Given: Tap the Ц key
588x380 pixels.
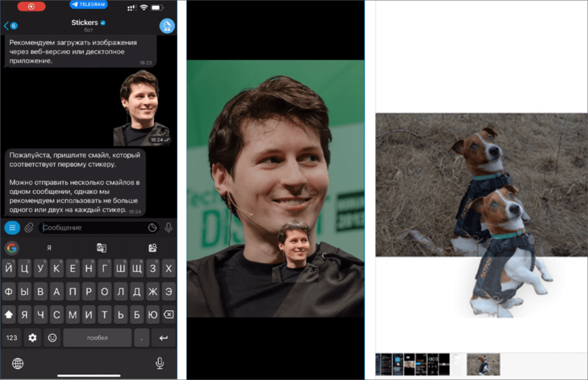Looking at the screenshot, I should [25, 268].
